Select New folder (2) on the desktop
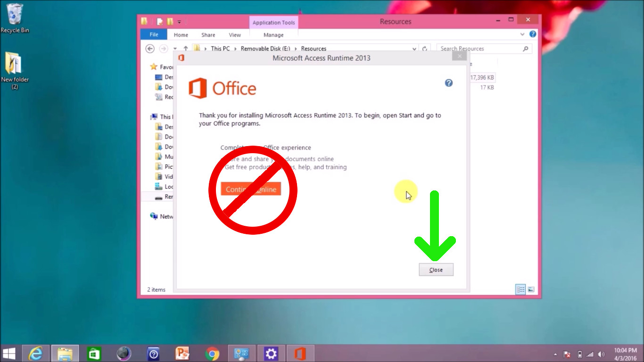The height and width of the screenshot is (362, 644). coord(15,71)
